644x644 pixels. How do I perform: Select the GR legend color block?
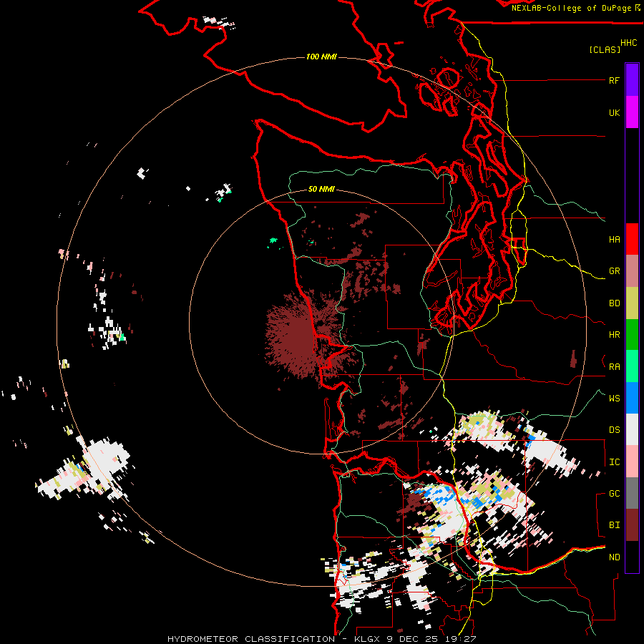point(632,271)
